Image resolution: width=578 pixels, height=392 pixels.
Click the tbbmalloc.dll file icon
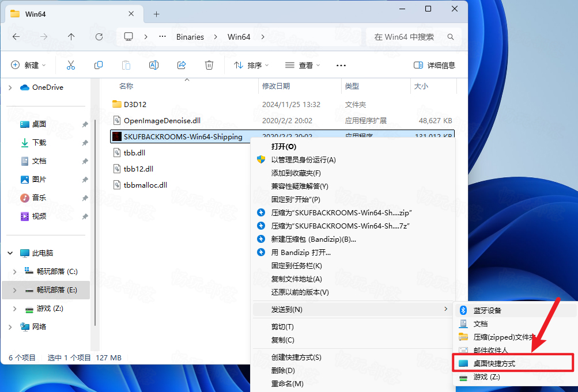[x=117, y=185]
